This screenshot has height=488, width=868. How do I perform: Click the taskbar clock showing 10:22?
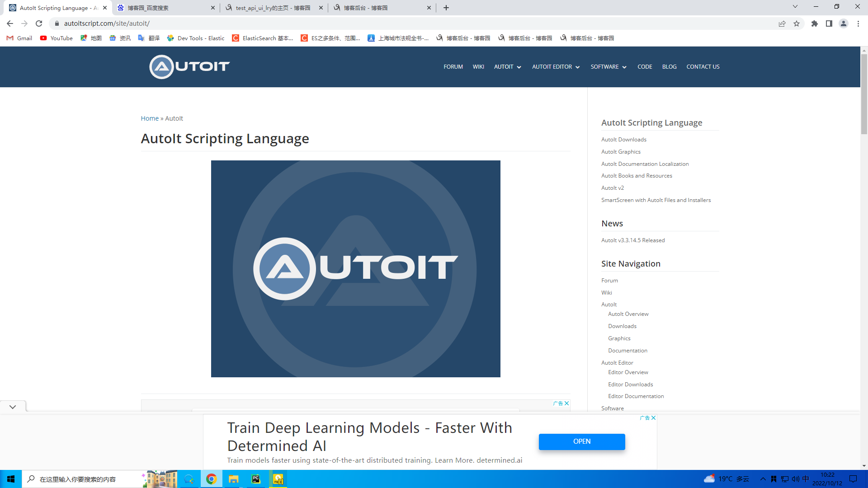click(827, 479)
